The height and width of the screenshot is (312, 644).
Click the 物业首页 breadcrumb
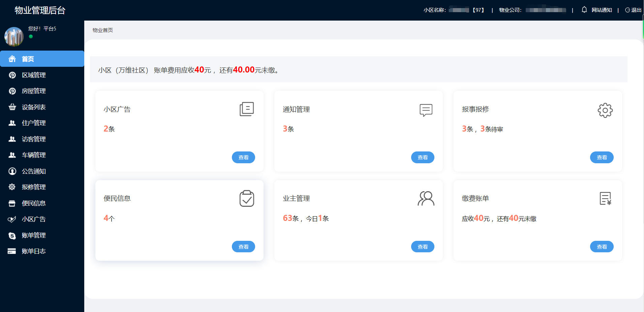(x=102, y=30)
